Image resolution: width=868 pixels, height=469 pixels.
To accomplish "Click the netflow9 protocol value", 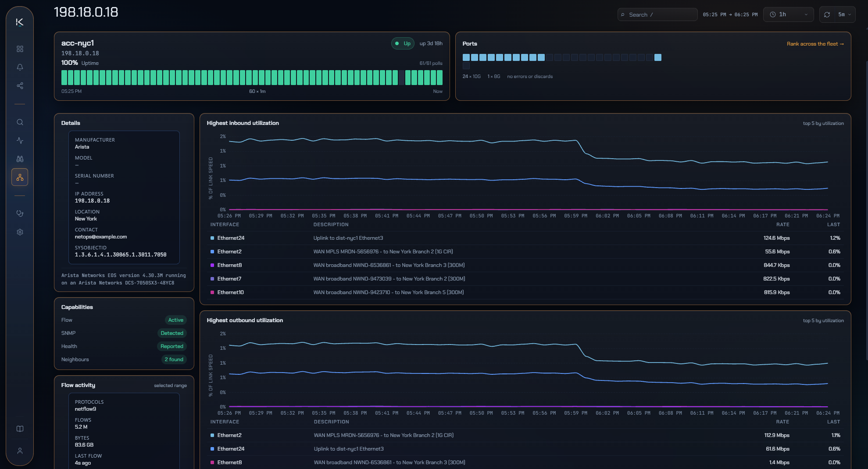I will [x=86, y=409].
